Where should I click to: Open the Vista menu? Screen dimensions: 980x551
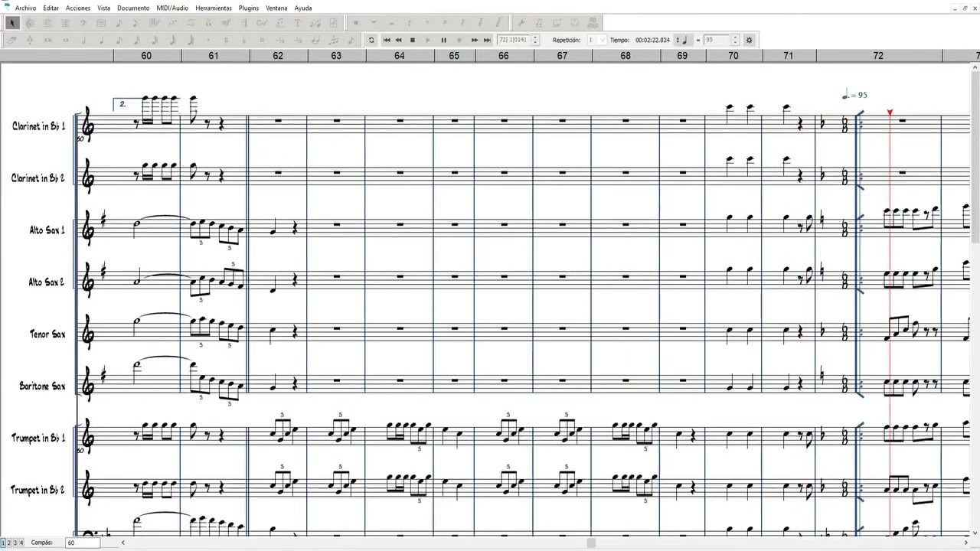(103, 8)
